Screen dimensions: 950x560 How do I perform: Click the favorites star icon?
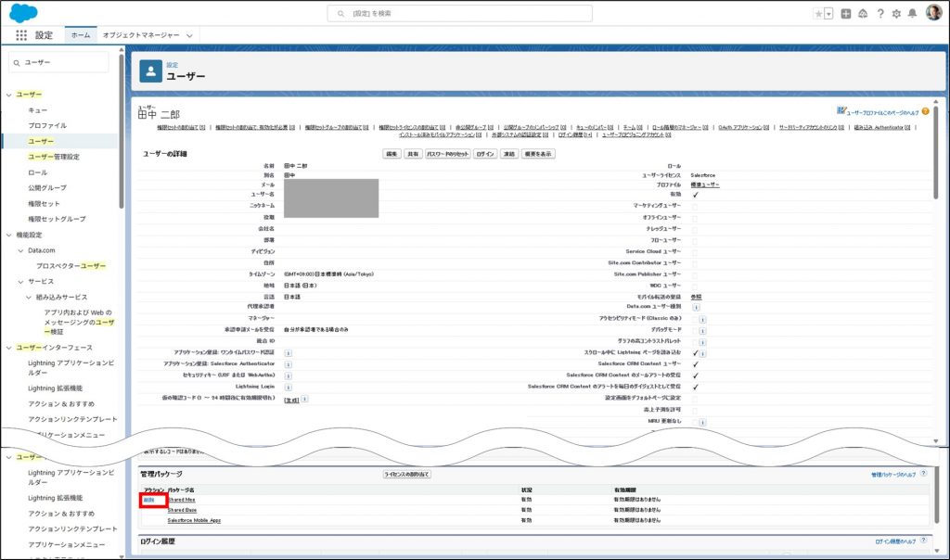(x=817, y=14)
